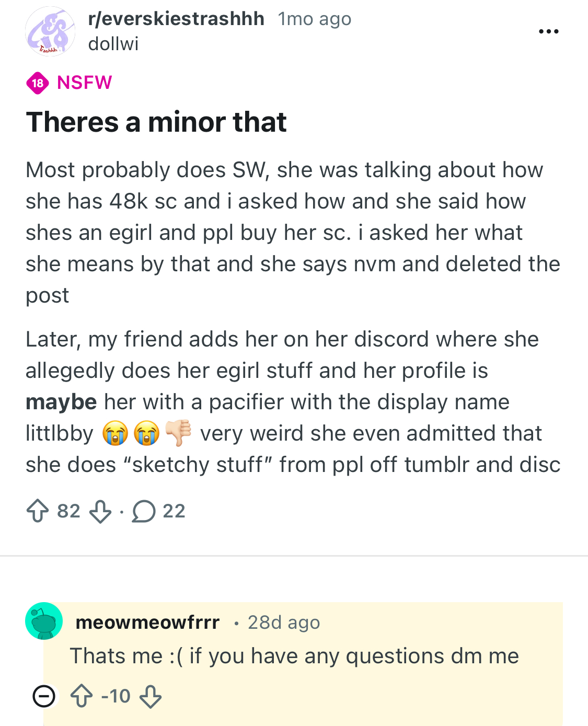Tap the pink 18 NSFW badge icon

[x=38, y=83]
